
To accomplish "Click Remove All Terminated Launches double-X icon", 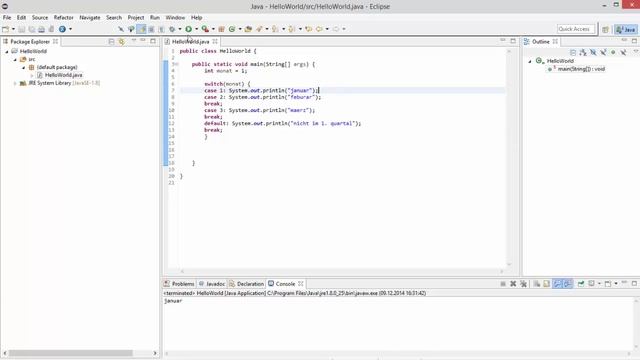I will tap(523, 284).
